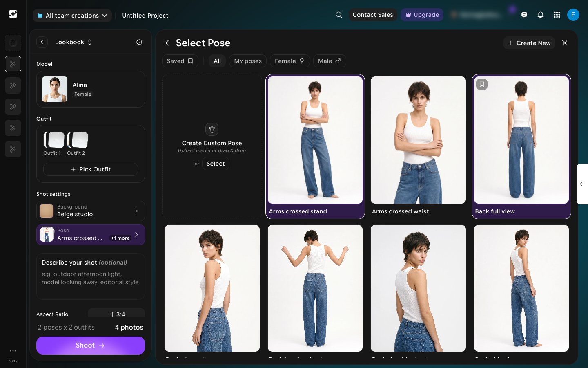Switch to the All poses tab
This screenshot has width=588, height=368.
click(217, 61)
